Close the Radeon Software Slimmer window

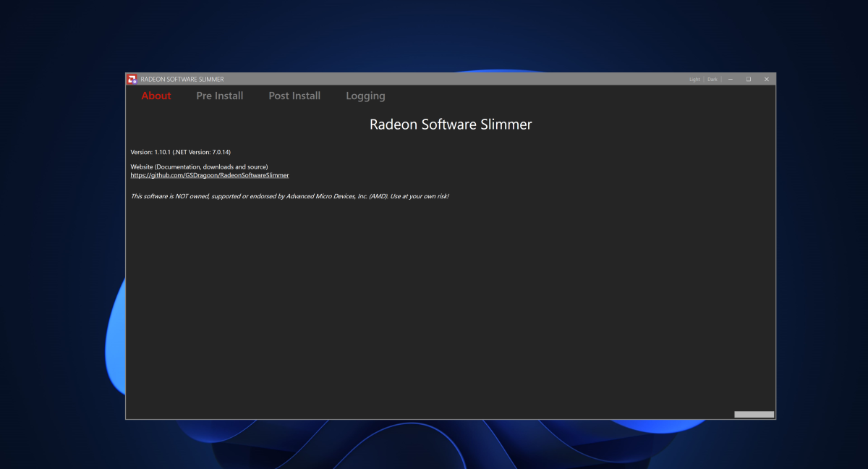pyautogui.click(x=767, y=79)
